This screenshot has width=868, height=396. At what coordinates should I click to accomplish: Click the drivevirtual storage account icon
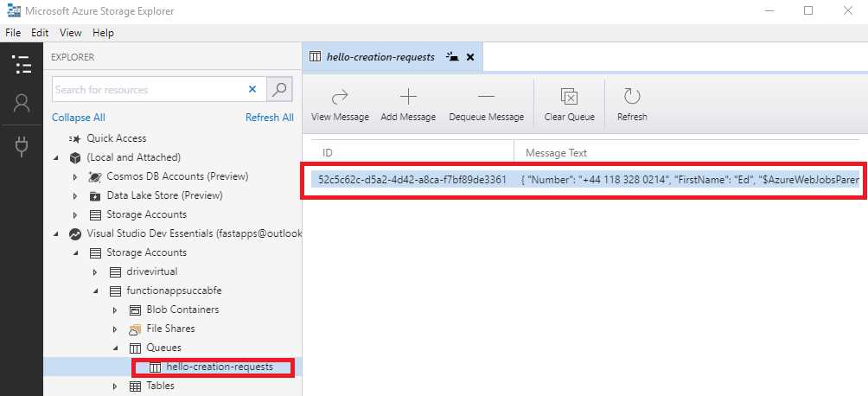tap(115, 272)
